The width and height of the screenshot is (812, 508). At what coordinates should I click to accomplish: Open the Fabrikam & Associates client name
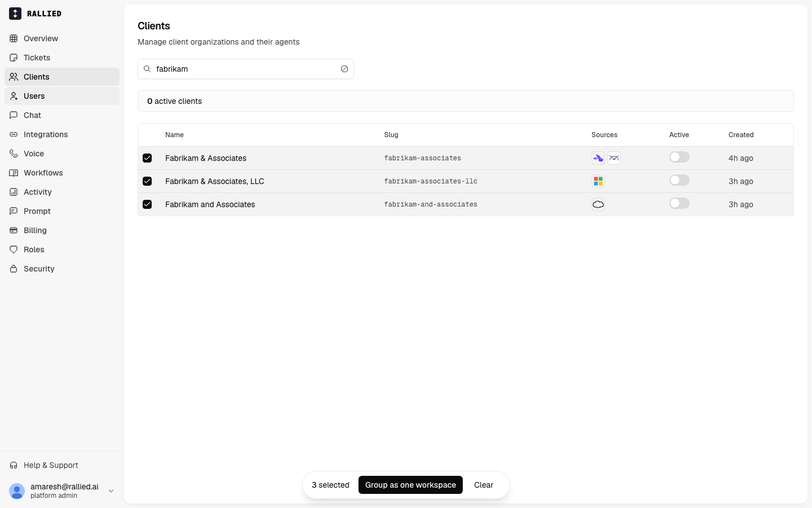point(206,158)
